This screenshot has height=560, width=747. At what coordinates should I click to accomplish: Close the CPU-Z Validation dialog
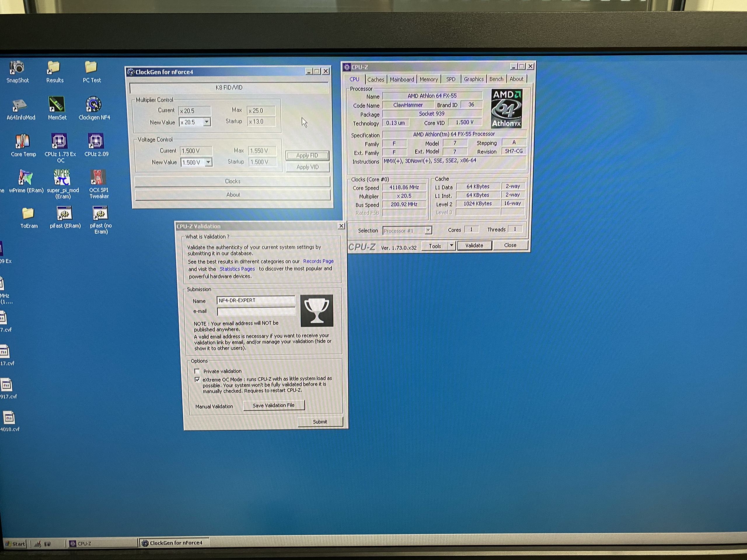(341, 226)
